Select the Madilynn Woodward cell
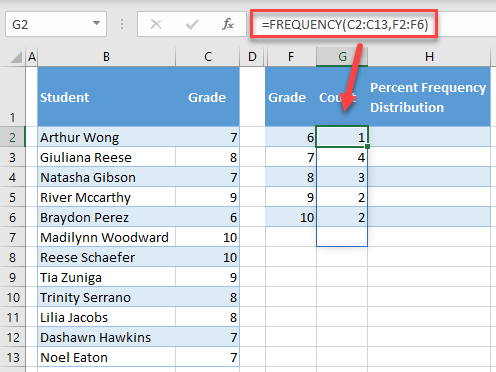This screenshot has width=496, height=372. pos(106,237)
